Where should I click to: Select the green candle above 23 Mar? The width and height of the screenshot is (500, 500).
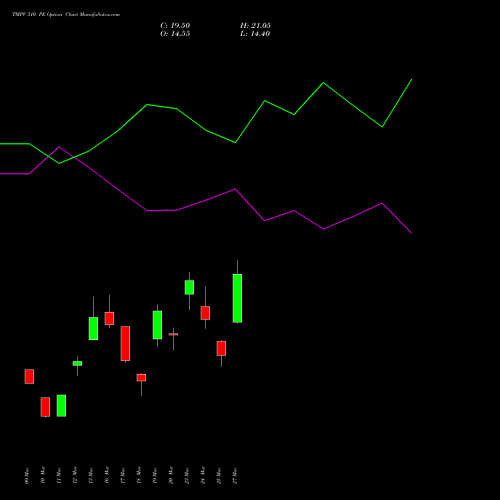pos(189,287)
